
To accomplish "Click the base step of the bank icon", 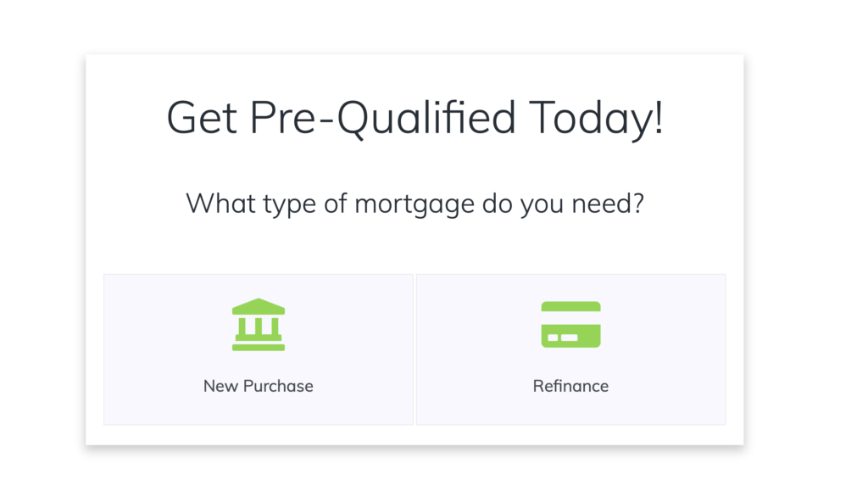I will [258, 348].
